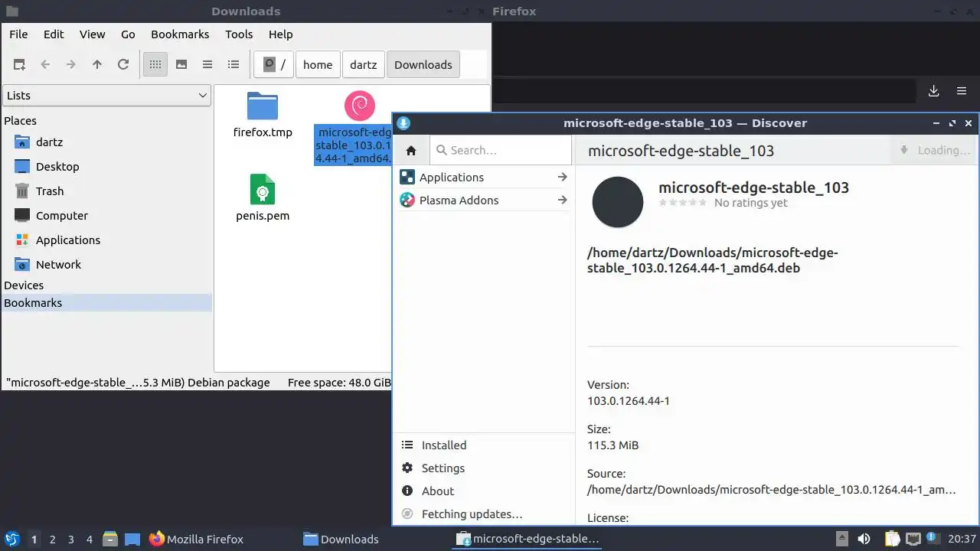Image resolution: width=980 pixels, height=551 pixels.
Task: Switch to virtual desktop 4
Action: [90, 540]
